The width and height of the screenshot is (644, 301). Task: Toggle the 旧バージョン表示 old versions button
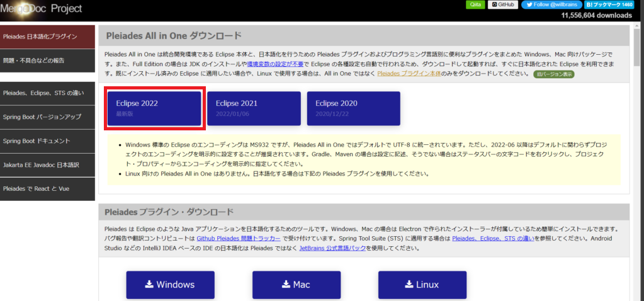pos(553,74)
